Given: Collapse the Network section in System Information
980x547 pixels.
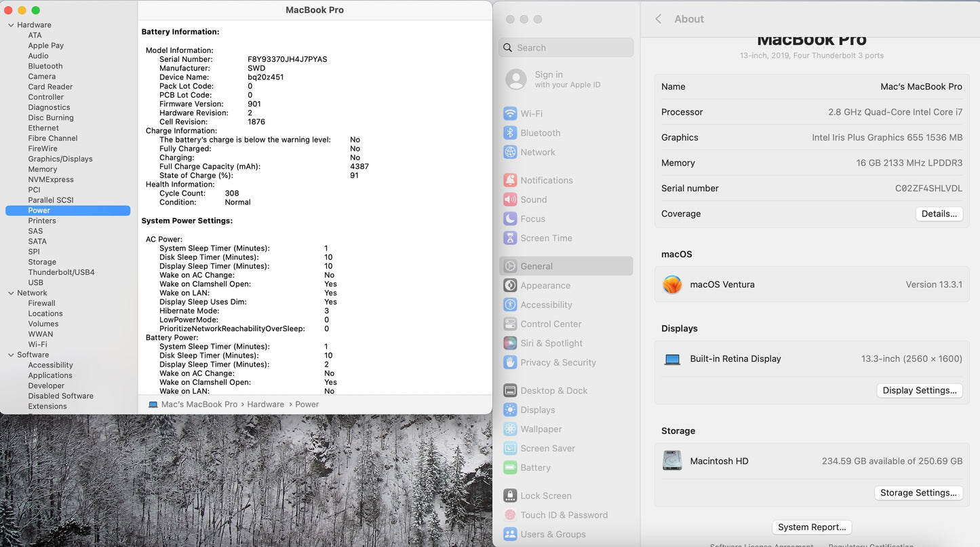Looking at the screenshot, I should click(10, 293).
